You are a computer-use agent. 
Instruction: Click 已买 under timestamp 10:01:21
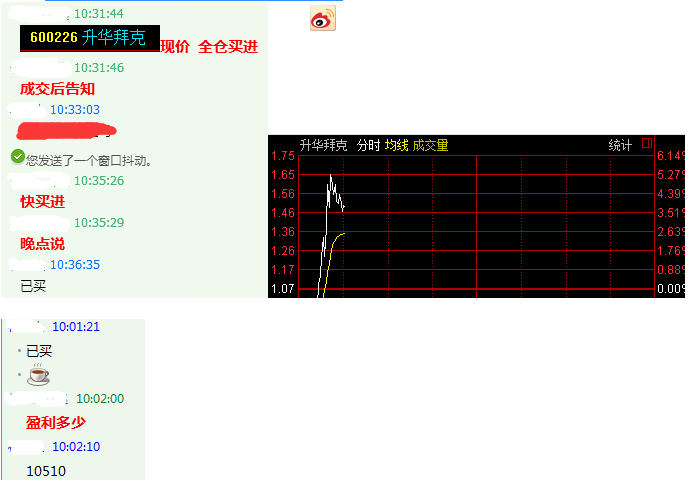pyautogui.click(x=39, y=351)
